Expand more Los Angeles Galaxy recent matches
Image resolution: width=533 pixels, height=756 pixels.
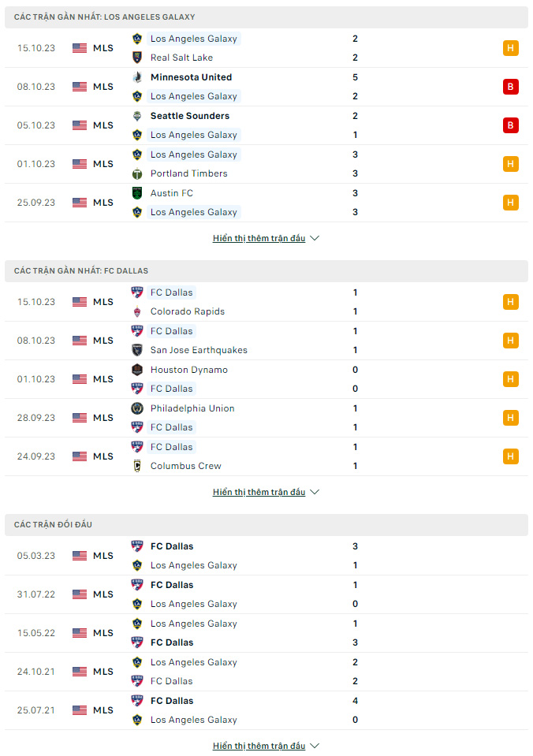(x=266, y=238)
